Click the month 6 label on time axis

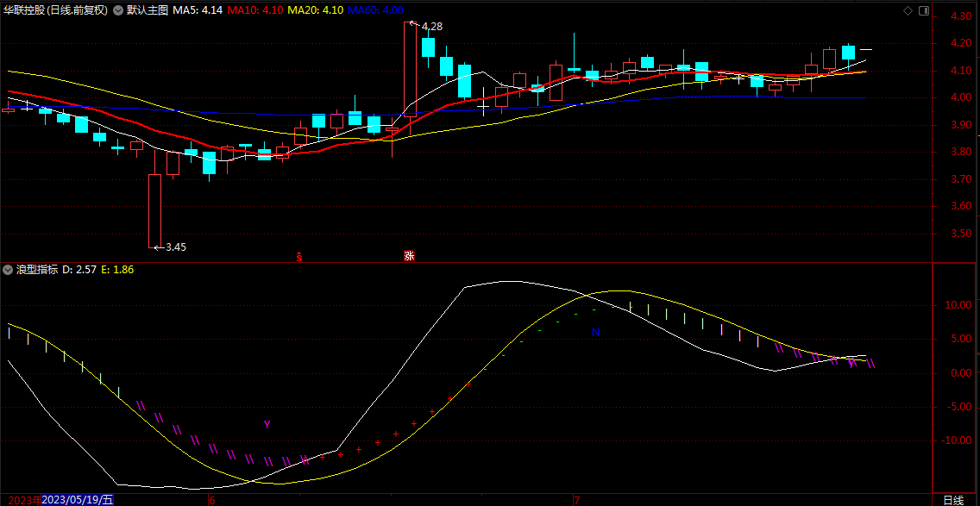(x=212, y=500)
